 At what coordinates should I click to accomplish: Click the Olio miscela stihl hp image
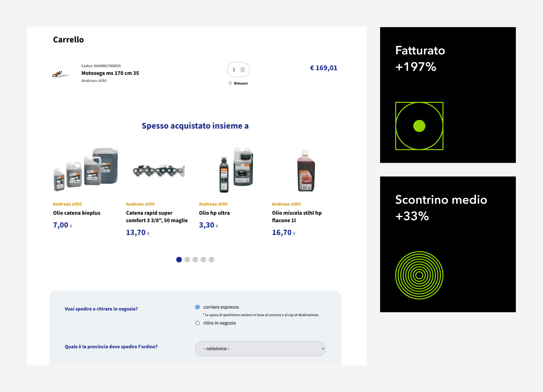[306, 171]
